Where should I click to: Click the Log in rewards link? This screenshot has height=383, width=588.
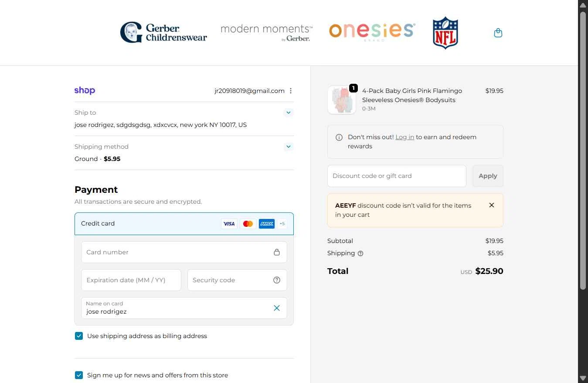(x=404, y=137)
